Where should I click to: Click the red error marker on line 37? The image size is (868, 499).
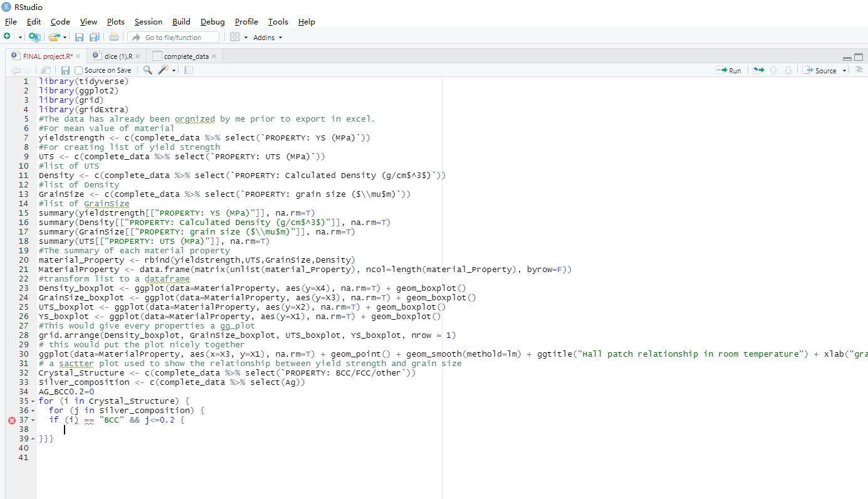11,420
